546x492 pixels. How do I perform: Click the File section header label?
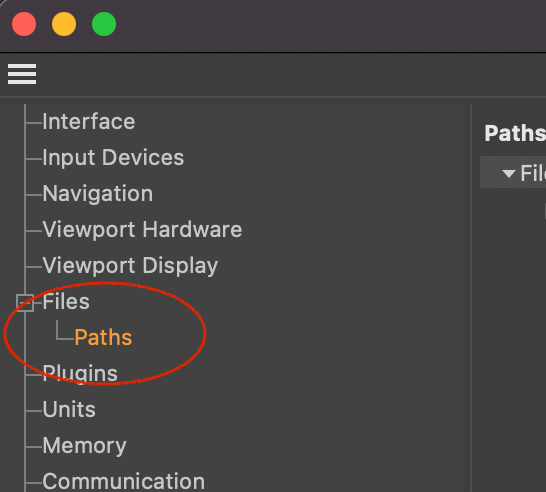[533, 173]
